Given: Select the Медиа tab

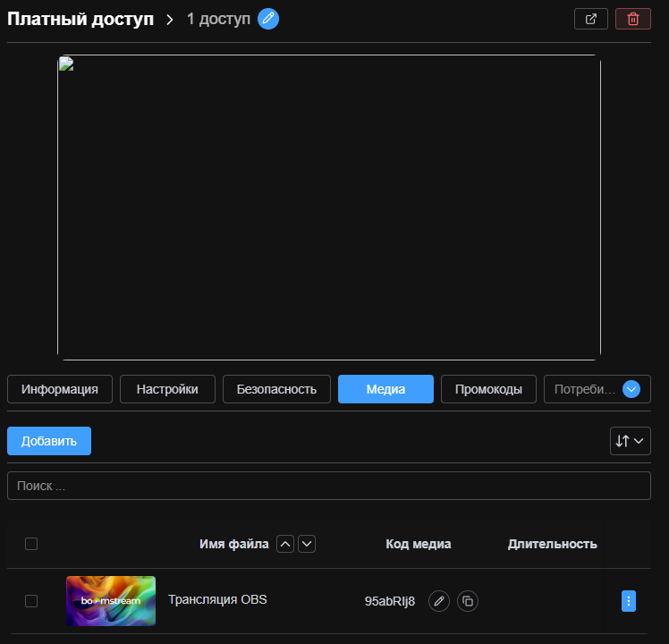Looking at the screenshot, I should (385, 389).
